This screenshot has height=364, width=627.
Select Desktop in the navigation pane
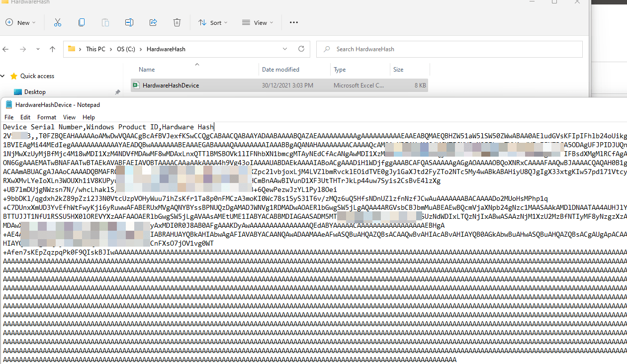coord(35,92)
